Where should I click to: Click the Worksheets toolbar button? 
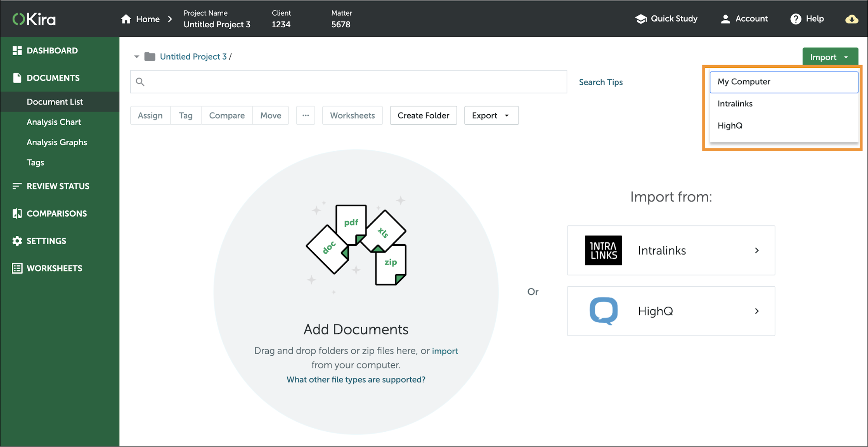point(352,116)
